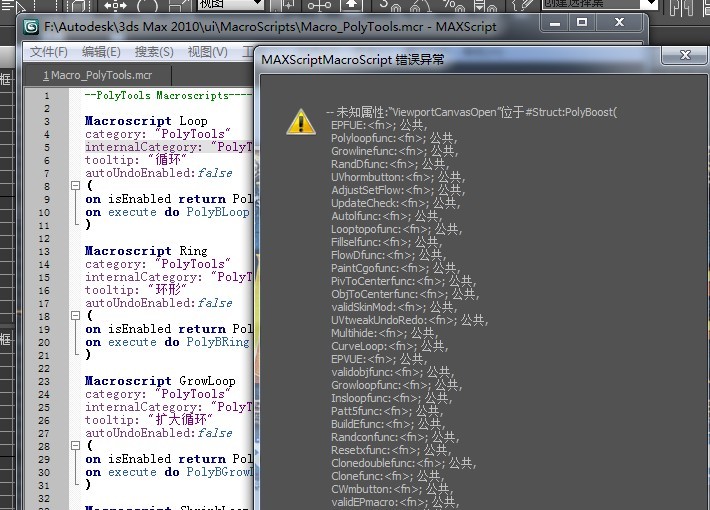Open the 文件(F) menu
Image resolution: width=710 pixels, height=510 pixels.
point(48,52)
